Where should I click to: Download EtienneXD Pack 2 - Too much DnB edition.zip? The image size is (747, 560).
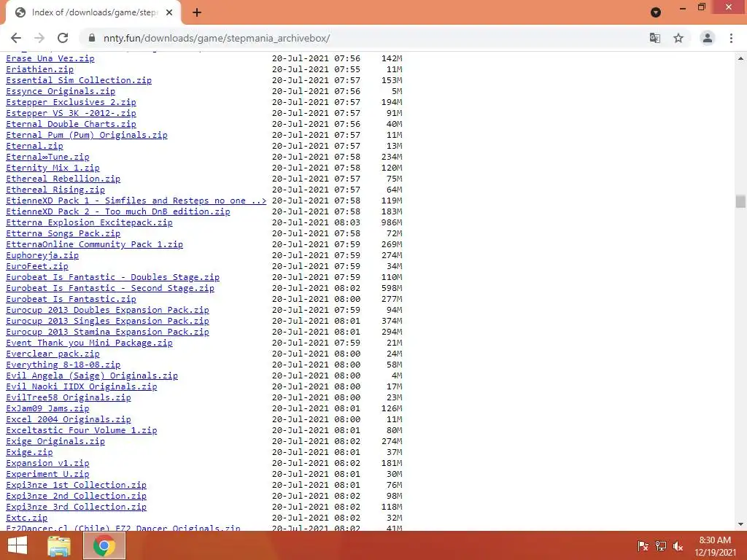118,211
